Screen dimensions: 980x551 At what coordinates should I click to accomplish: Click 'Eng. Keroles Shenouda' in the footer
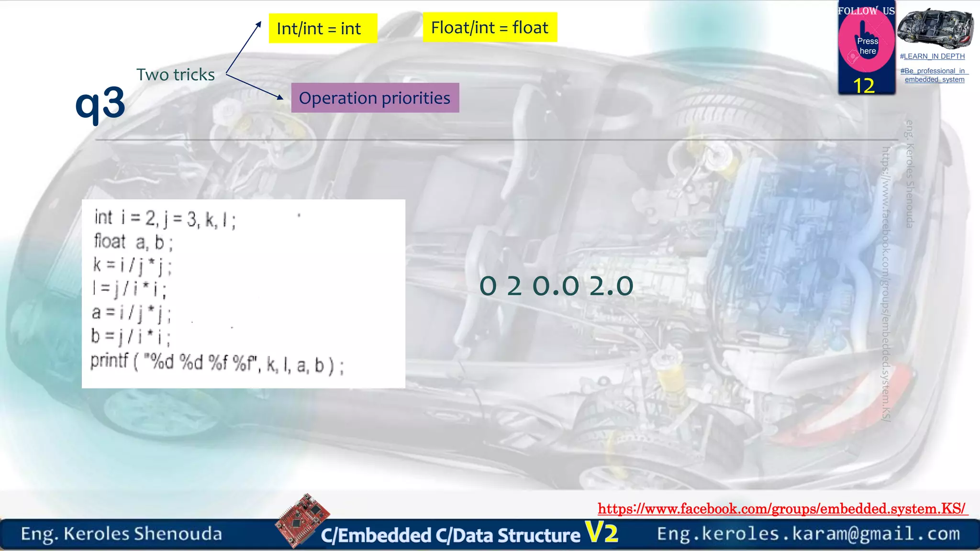click(x=122, y=534)
